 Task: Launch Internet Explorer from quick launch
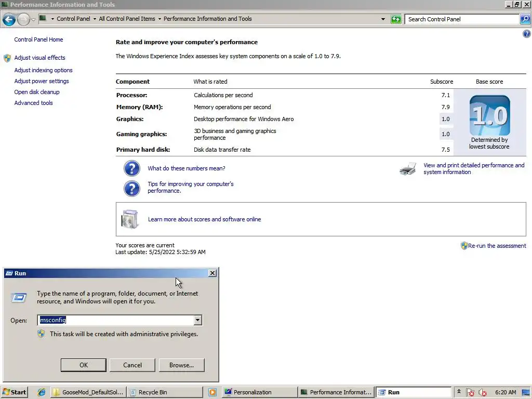click(42, 392)
